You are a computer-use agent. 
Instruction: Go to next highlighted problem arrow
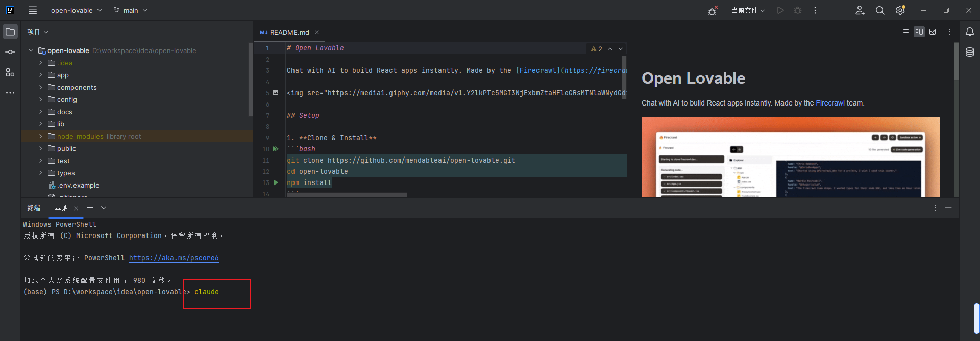(x=621, y=49)
